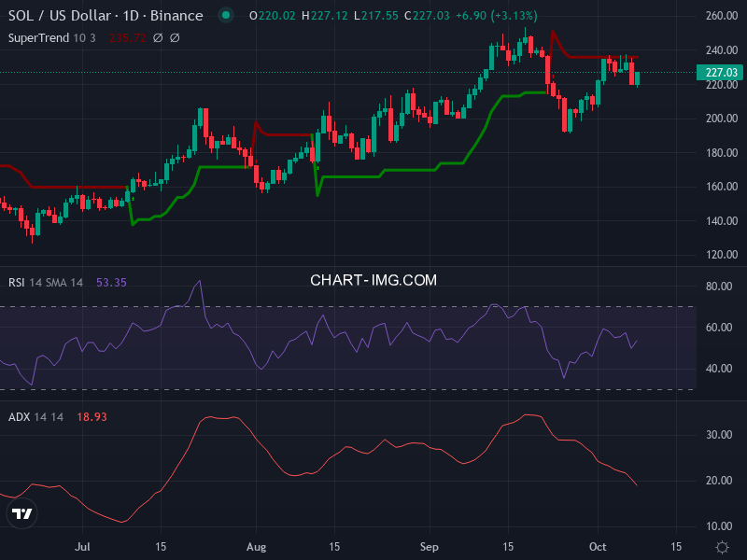Click the green market status indicator
This screenshot has height=560, width=747.
click(224, 16)
